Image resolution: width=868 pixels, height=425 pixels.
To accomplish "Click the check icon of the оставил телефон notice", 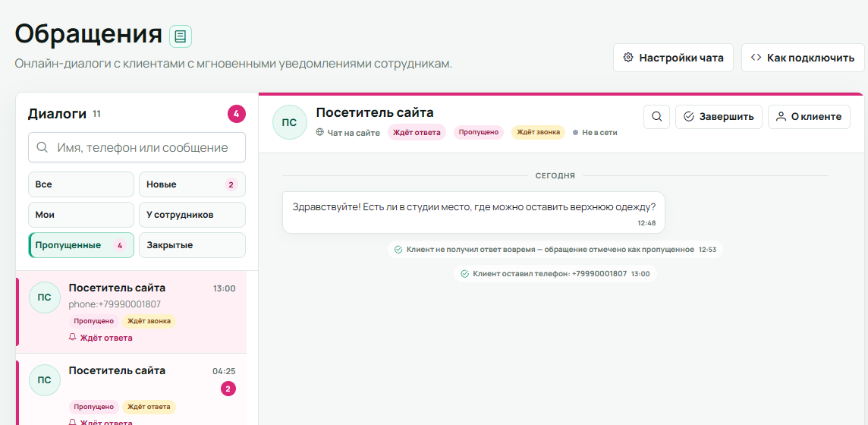I will pyautogui.click(x=464, y=274).
